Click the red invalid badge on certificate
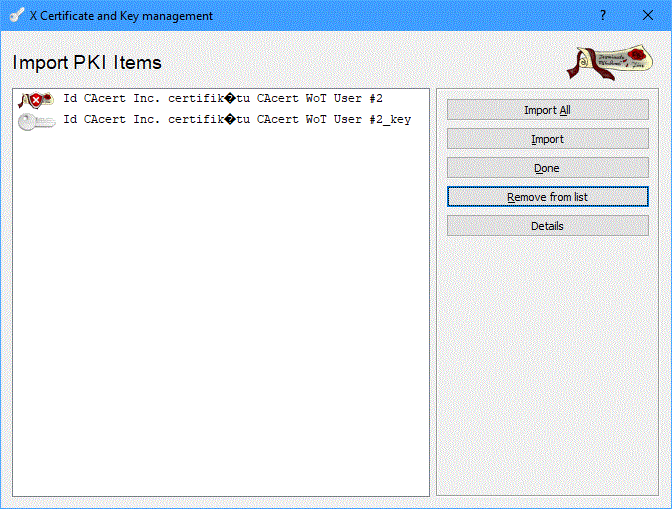The width and height of the screenshot is (672, 509). 37,100
